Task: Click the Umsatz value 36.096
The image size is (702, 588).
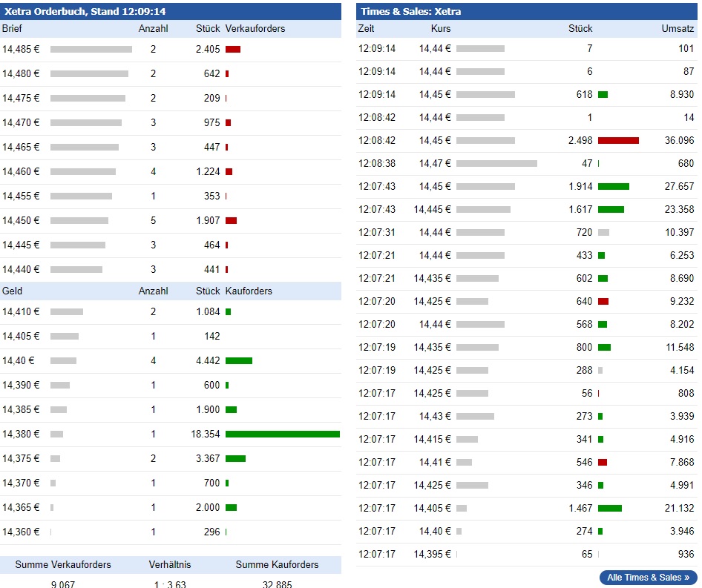Action: [679, 140]
